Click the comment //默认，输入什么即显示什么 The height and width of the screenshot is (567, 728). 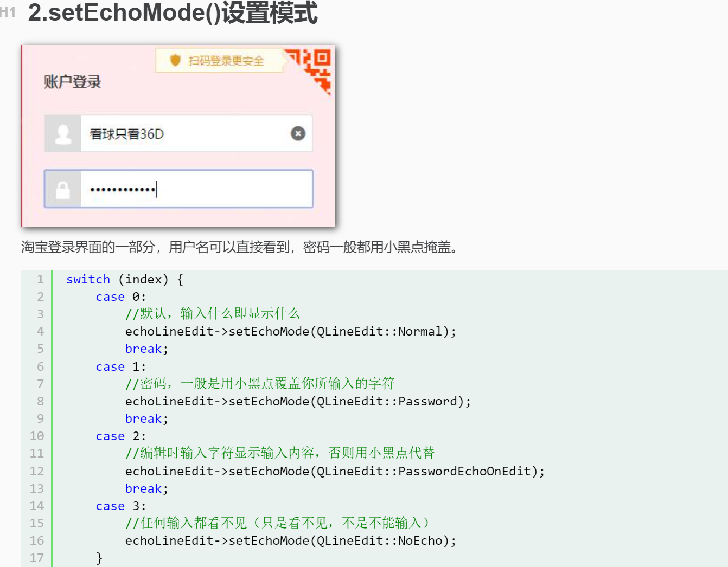point(213,314)
